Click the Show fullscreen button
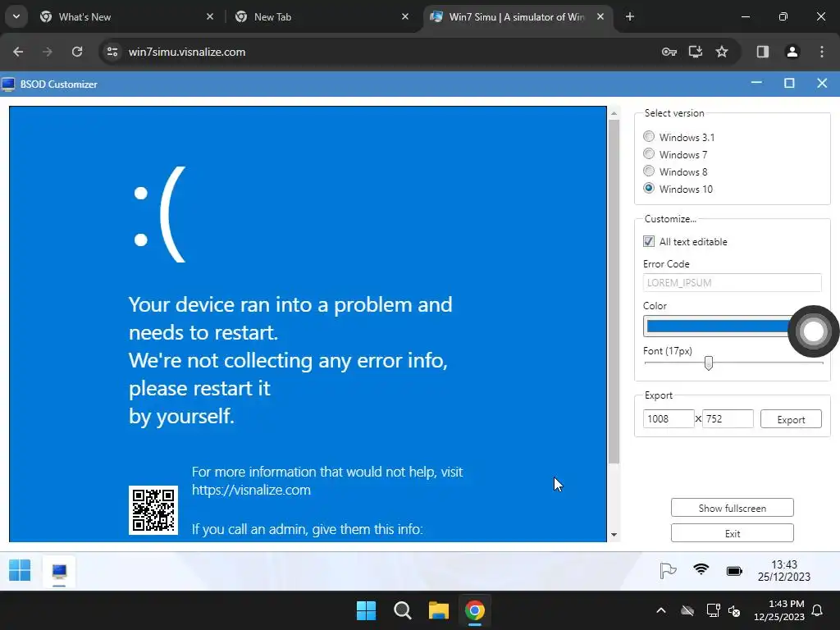 click(x=732, y=508)
